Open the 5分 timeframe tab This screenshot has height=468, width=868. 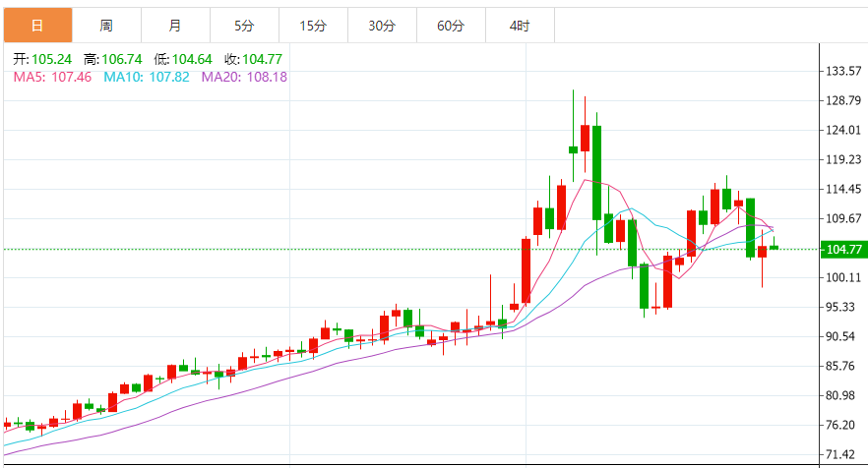[x=244, y=26]
